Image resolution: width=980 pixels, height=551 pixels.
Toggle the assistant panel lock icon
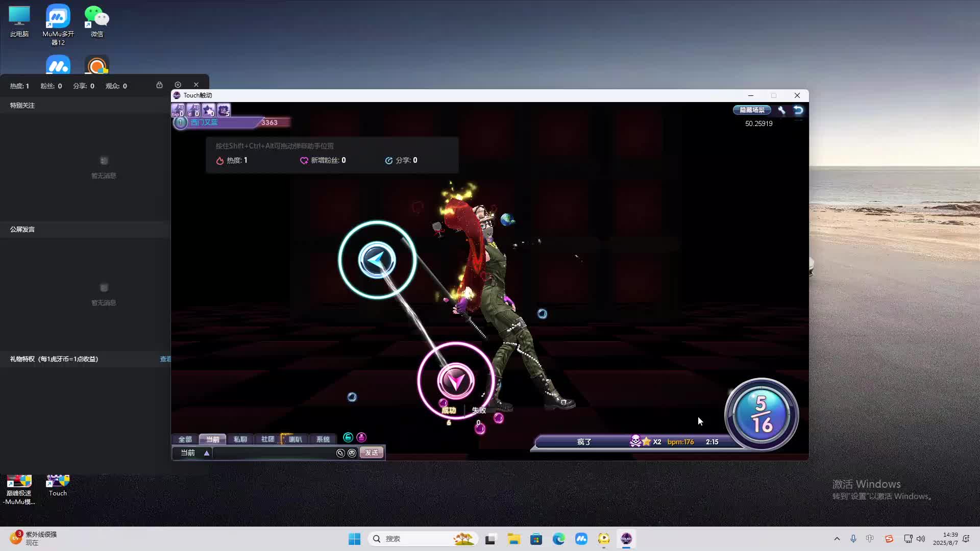pyautogui.click(x=159, y=85)
